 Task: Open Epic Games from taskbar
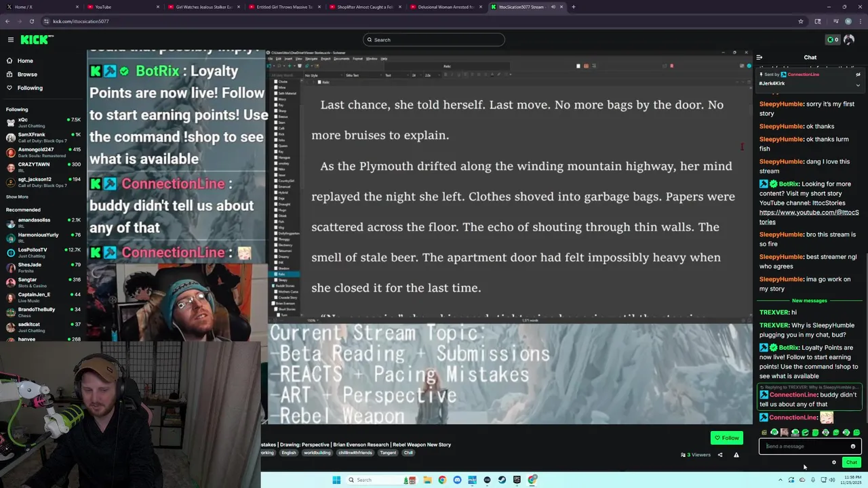[517, 480]
